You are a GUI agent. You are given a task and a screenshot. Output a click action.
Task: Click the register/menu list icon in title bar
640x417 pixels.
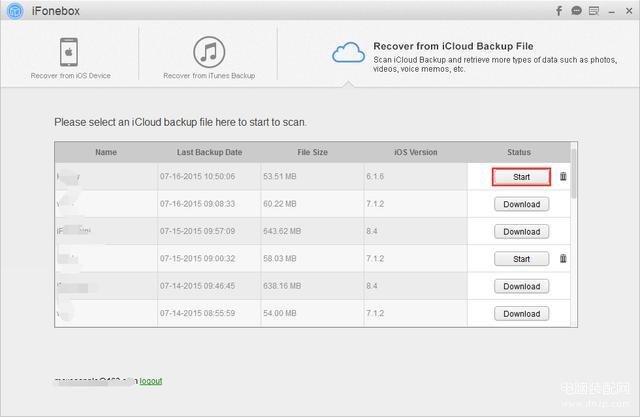(594, 11)
